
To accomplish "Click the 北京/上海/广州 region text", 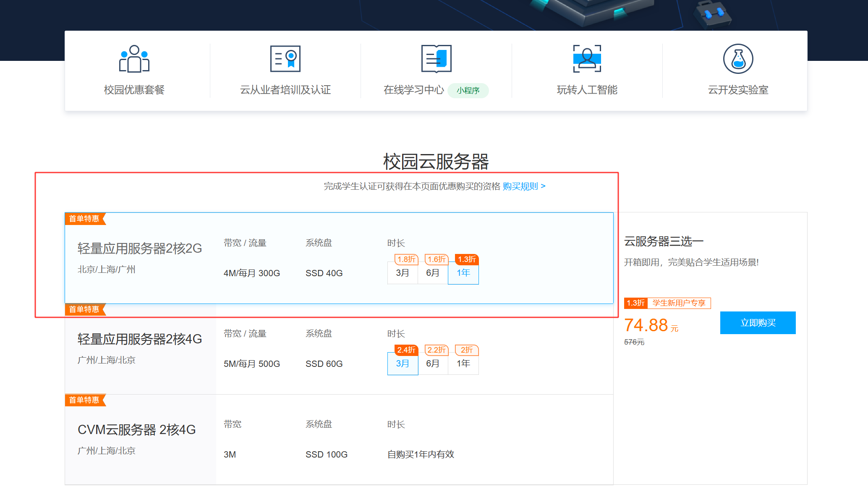I will [x=107, y=269].
